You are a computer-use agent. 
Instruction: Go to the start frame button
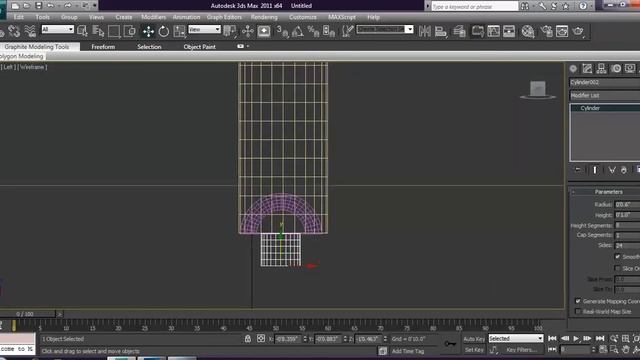click(552, 338)
